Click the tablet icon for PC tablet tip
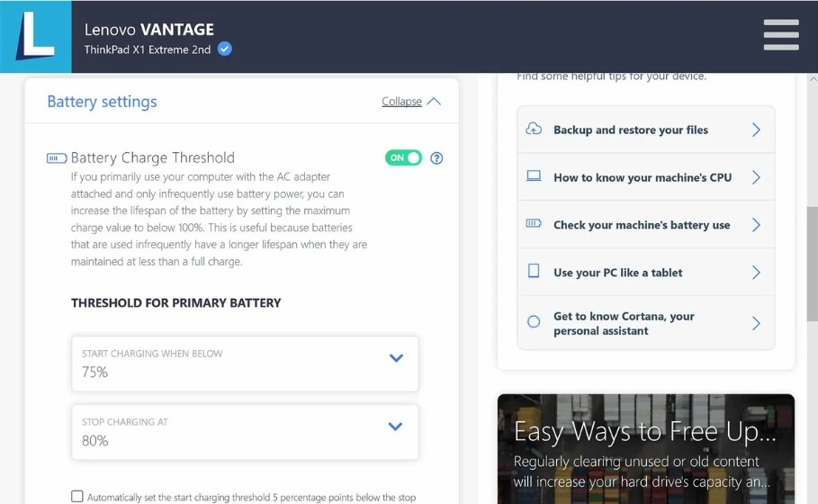The height and width of the screenshot is (504, 818). click(534, 272)
